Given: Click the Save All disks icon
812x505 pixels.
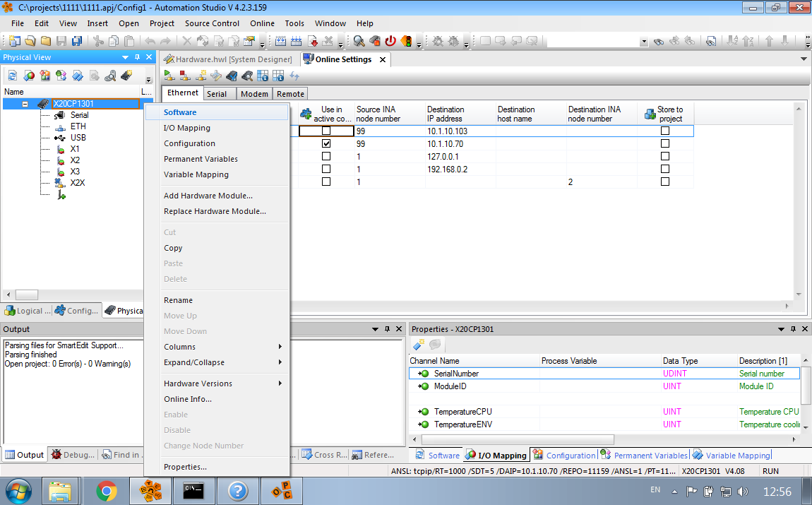Looking at the screenshot, I should 77,41.
